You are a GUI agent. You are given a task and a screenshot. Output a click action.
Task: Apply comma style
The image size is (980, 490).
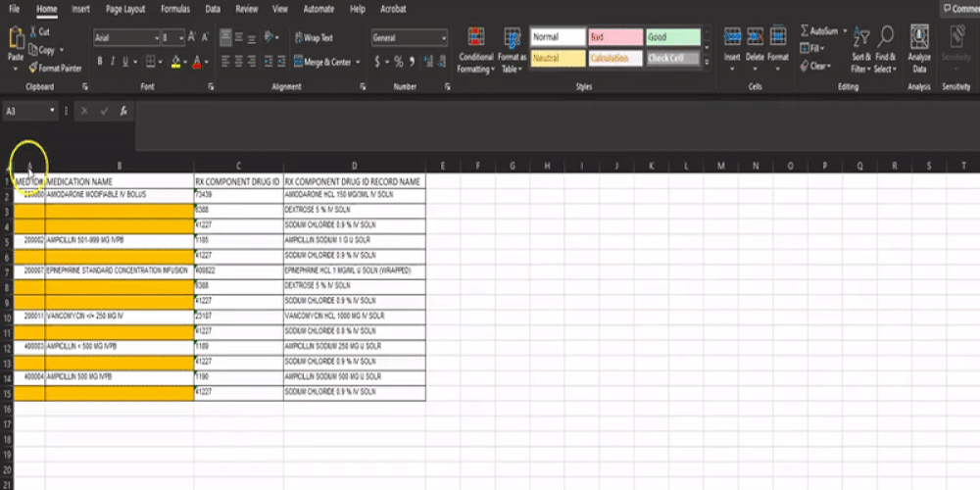(413, 61)
